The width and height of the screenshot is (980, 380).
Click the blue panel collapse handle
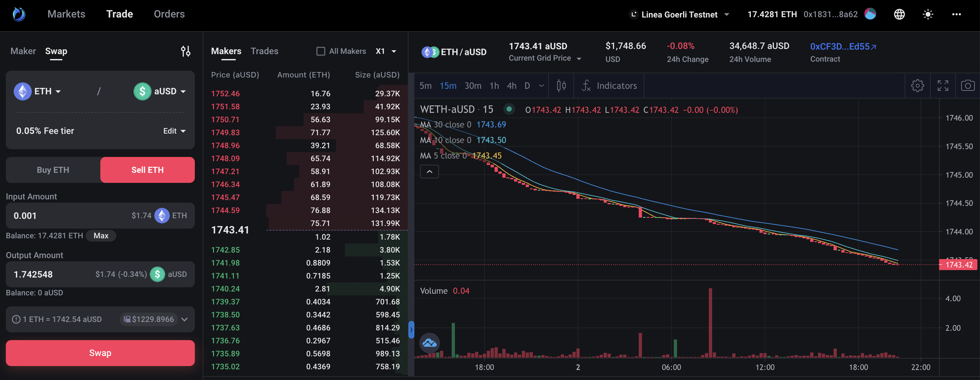[x=411, y=329]
